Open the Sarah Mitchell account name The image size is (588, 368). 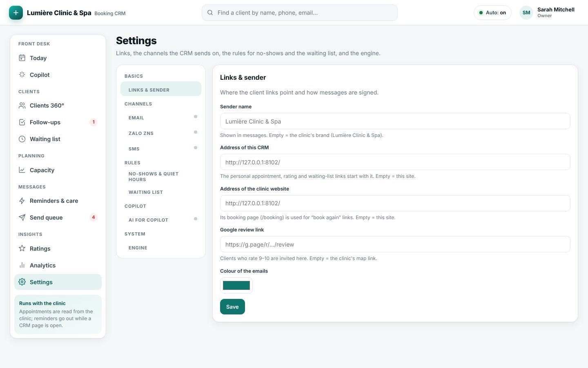point(556,9)
